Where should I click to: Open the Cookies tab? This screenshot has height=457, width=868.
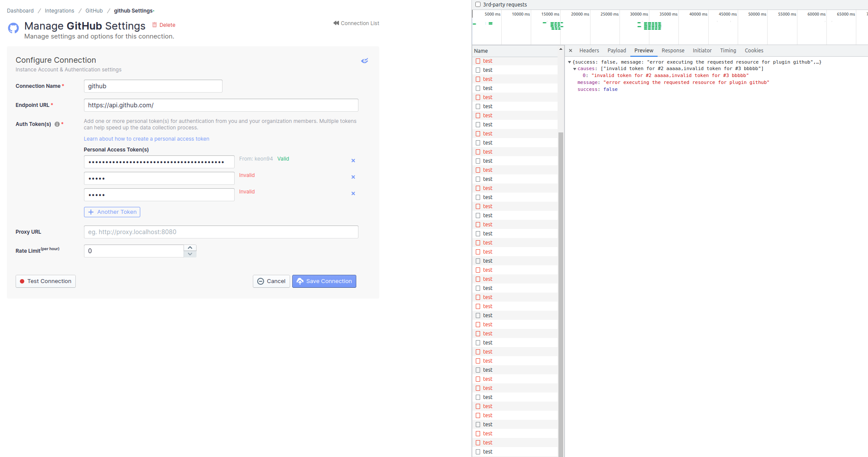click(x=754, y=51)
